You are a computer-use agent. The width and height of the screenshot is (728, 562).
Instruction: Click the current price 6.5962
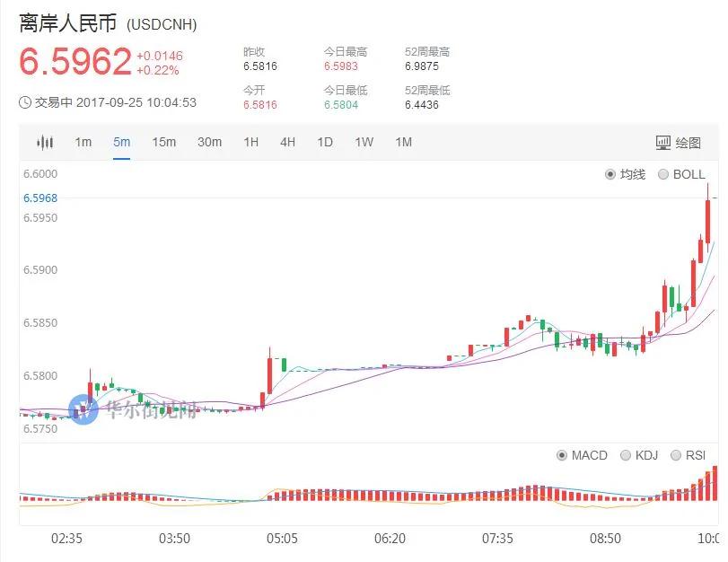tap(75, 61)
